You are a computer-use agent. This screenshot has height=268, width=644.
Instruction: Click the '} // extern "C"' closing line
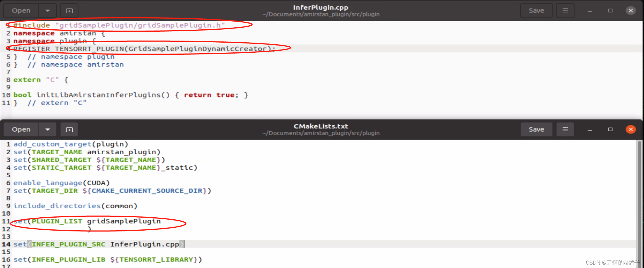pyautogui.click(x=50, y=103)
